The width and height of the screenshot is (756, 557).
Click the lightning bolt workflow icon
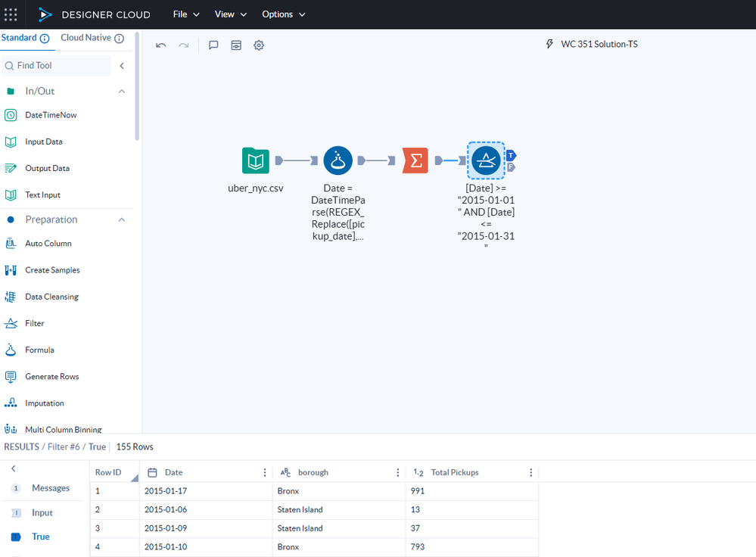pos(549,44)
